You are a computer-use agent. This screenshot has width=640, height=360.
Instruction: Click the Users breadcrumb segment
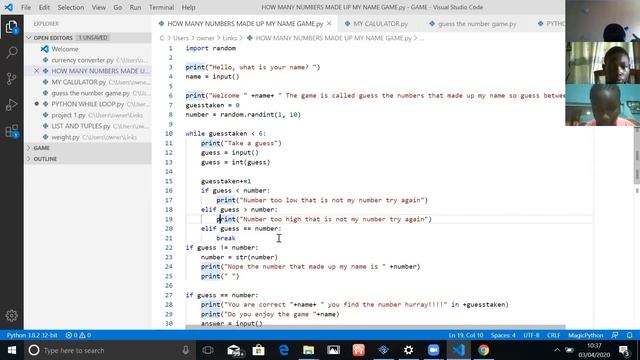(181, 38)
